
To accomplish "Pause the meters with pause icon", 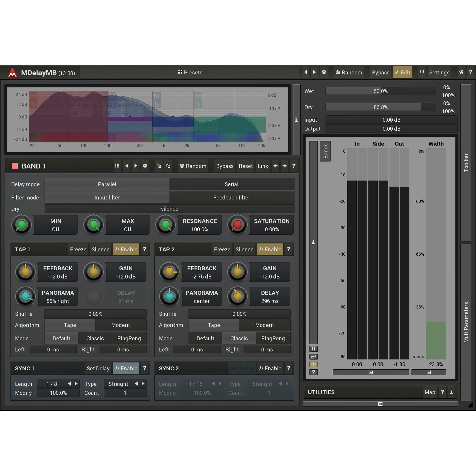I will coord(313,349).
